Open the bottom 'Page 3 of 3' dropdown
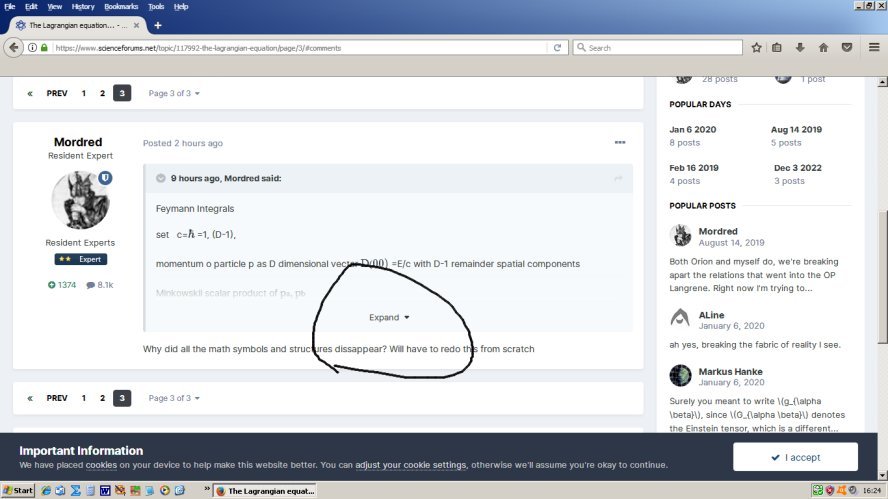 [x=174, y=398]
